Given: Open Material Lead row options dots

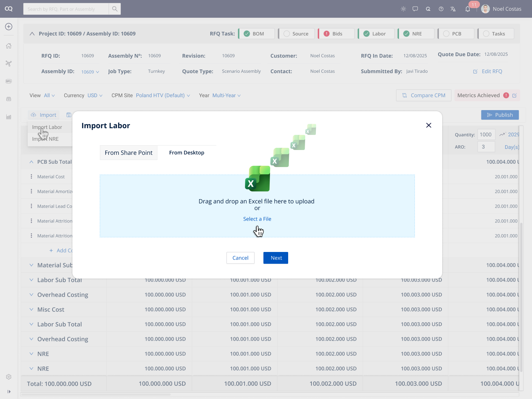Looking at the screenshot, I should 31,206.
